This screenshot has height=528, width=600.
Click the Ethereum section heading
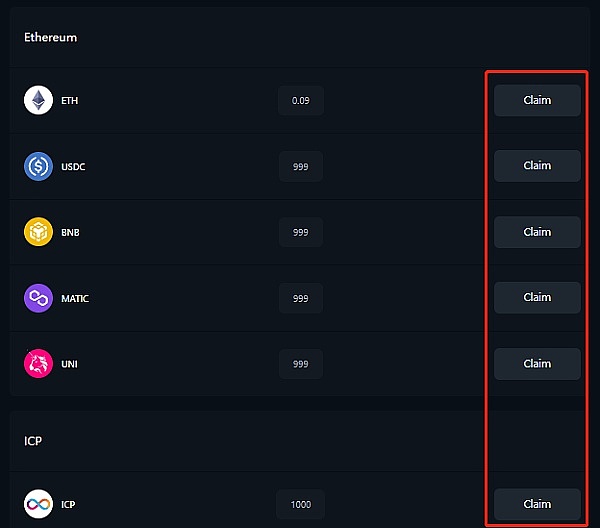(x=51, y=37)
